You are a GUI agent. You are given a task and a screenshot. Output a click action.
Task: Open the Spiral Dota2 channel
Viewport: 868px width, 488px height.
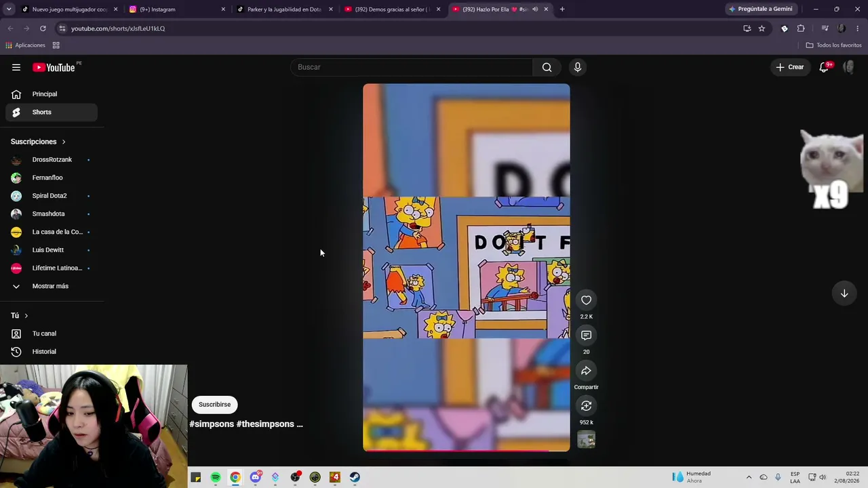click(51, 196)
